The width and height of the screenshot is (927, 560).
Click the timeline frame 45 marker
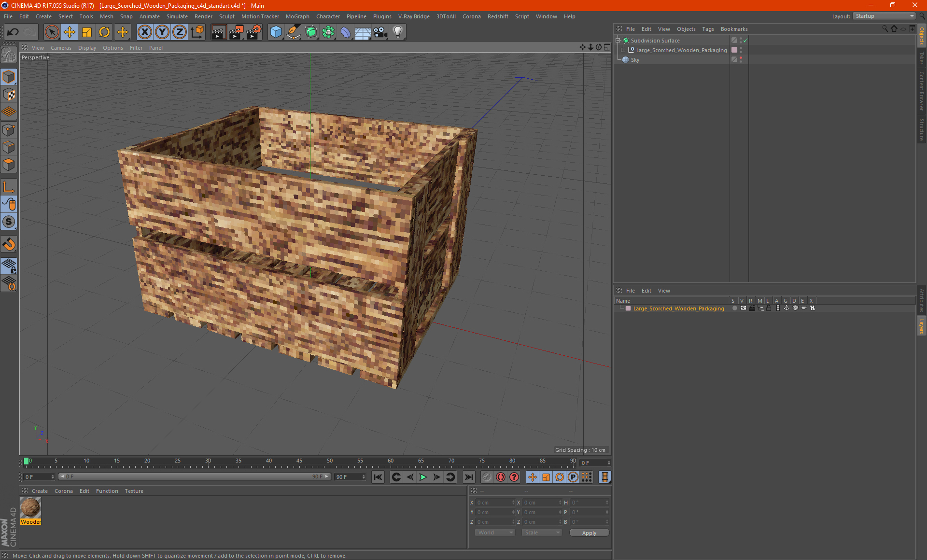(299, 461)
